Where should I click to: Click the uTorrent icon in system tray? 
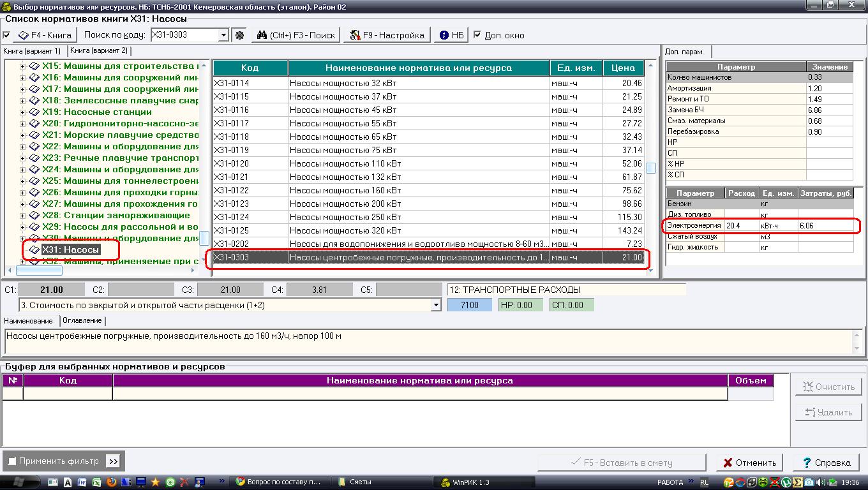coord(786,482)
